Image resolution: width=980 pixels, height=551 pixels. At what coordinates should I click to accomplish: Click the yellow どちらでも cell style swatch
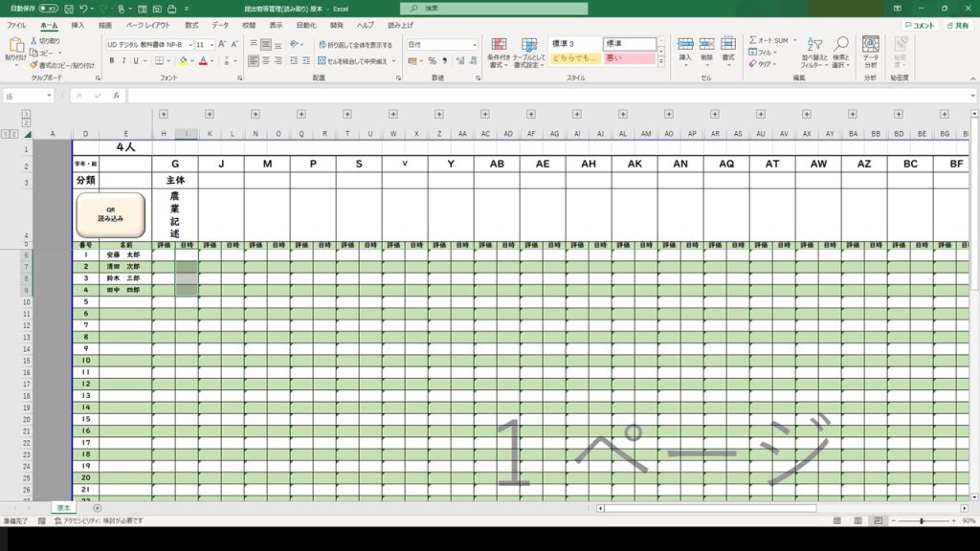[x=574, y=58]
